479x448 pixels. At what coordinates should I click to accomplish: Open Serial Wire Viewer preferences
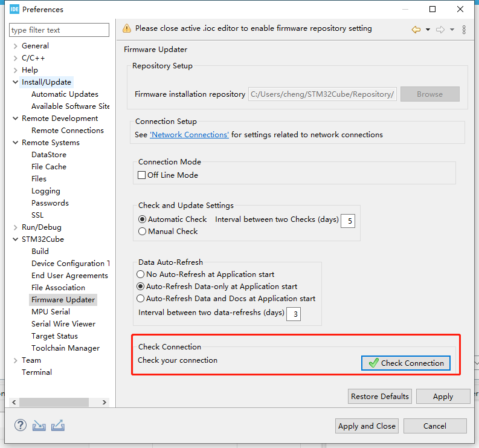tap(63, 324)
